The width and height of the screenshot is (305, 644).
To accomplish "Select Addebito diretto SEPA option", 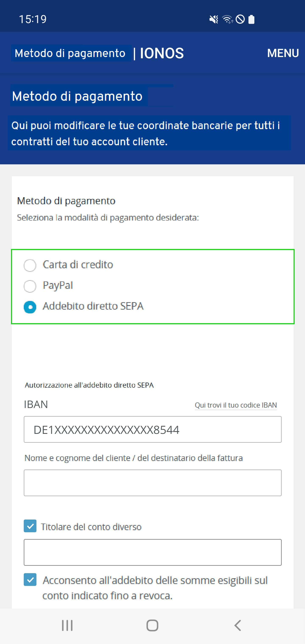I will (30, 307).
